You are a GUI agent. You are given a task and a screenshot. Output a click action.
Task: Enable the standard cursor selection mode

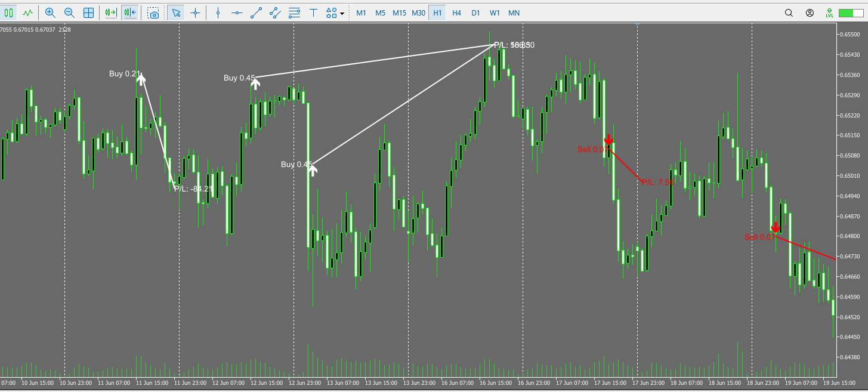click(x=175, y=12)
